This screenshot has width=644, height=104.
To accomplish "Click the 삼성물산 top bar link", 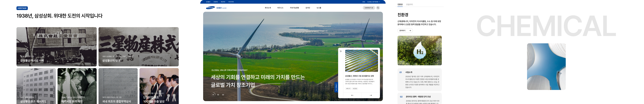I will pyautogui.click(x=208, y=2).
